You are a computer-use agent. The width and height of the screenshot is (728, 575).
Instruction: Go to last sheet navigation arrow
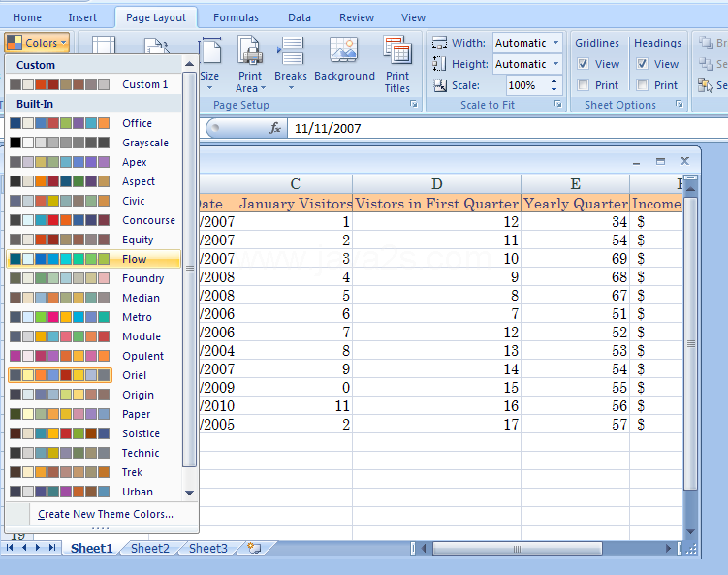point(52,548)
